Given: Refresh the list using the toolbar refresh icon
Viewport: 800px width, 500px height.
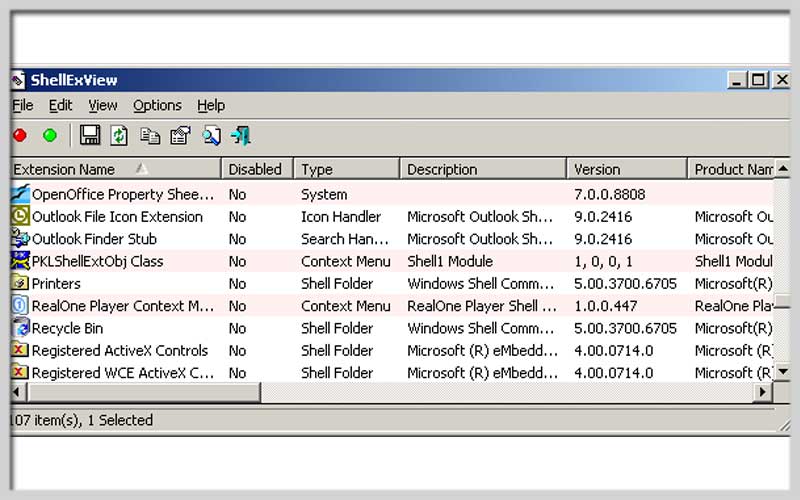Looking at the screenshot, I should [119, 136].
